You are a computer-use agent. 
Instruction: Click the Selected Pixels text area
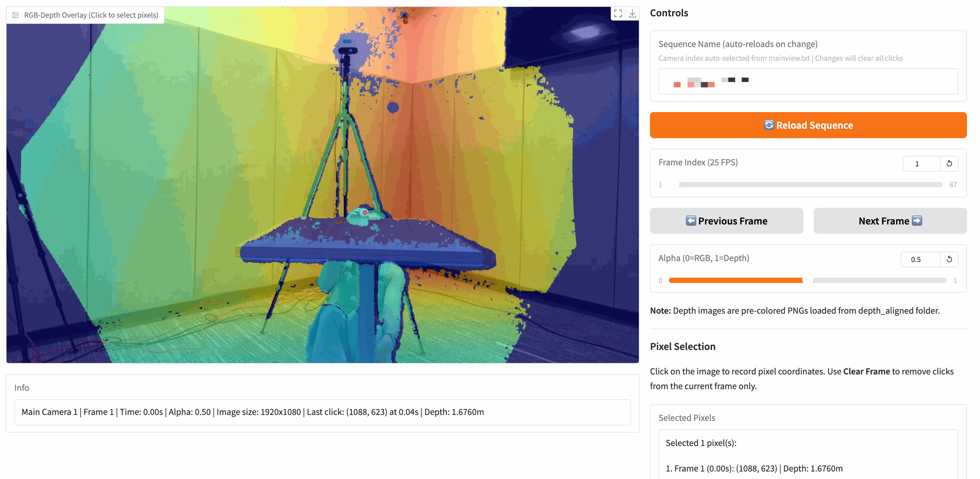pyautogui.click(x=808, y=455)
